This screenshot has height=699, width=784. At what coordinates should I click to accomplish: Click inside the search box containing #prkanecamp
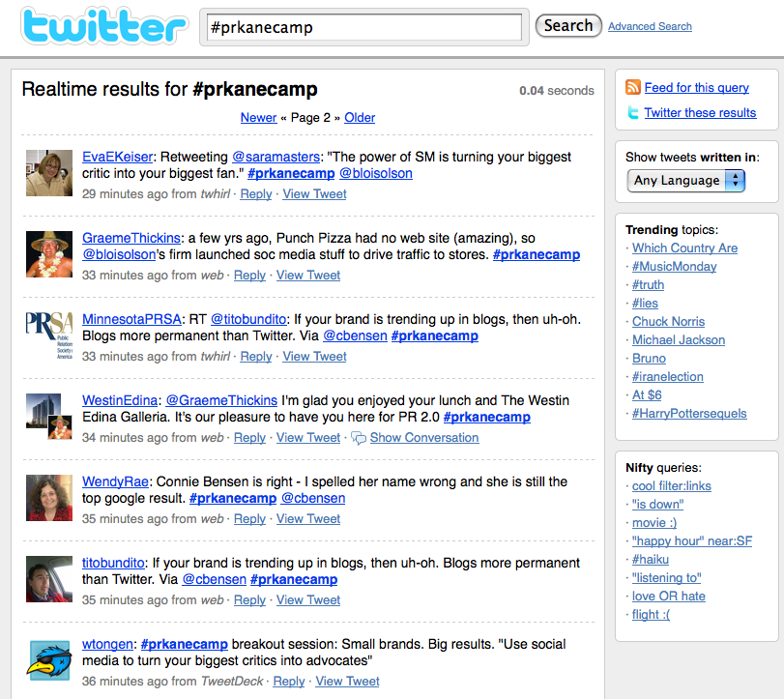(364, 27)
